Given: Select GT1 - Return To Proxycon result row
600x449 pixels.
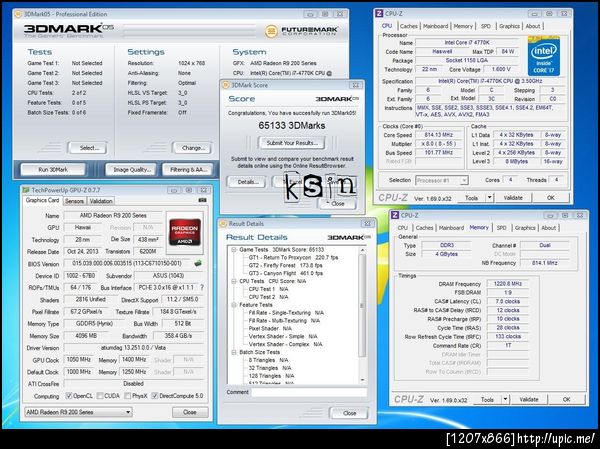Looking at the screenshot, I should coord(293,258).
